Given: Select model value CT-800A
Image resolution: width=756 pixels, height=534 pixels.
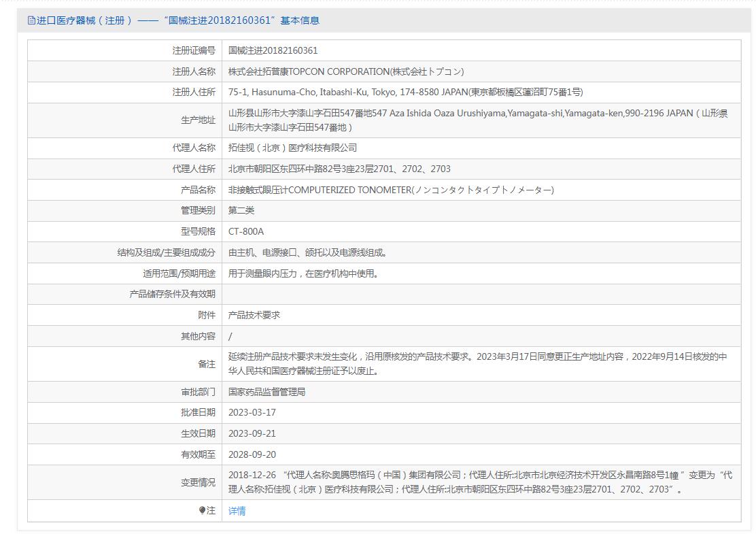Looking at the screenshot, I should 246,231.
